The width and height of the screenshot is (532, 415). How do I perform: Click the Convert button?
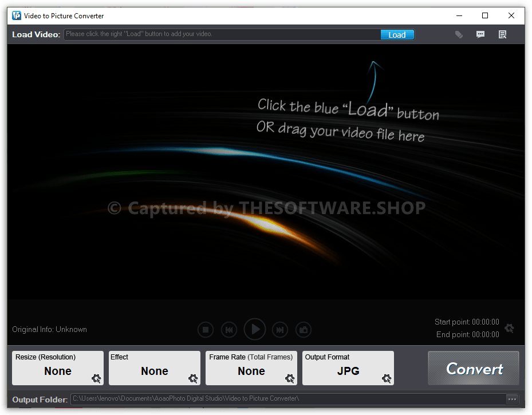click(x=474, y=368)
